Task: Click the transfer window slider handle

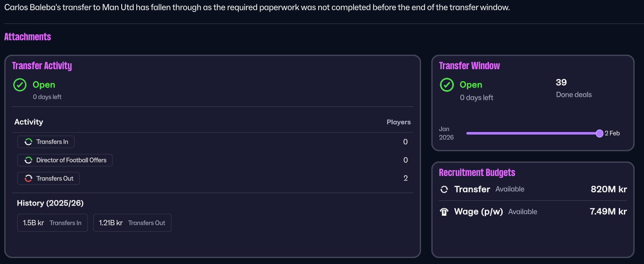Action: click(600, 133)
